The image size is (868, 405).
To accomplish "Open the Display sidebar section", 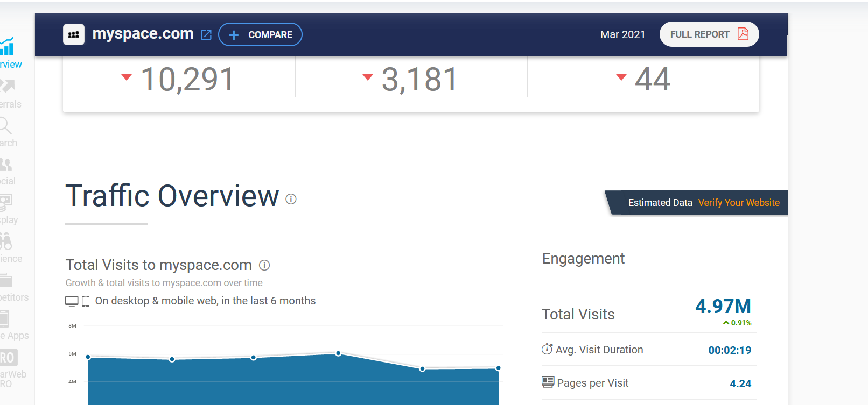I will [8, 210].
